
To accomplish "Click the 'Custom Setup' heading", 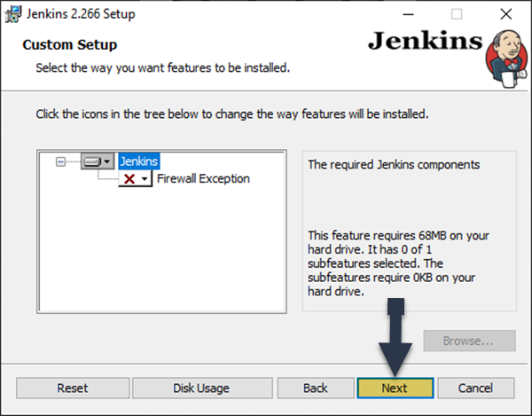I will [x=70, y=44].
